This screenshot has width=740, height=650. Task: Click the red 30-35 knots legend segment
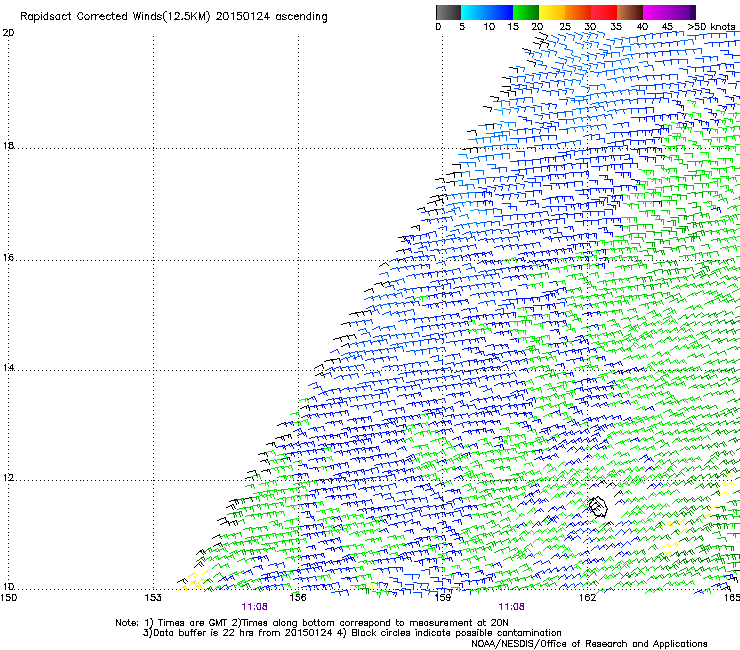[604, 12]
